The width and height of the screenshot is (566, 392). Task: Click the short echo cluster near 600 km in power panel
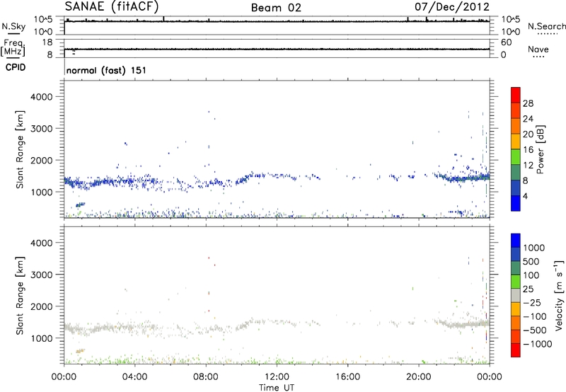click(x=80, y=204)
